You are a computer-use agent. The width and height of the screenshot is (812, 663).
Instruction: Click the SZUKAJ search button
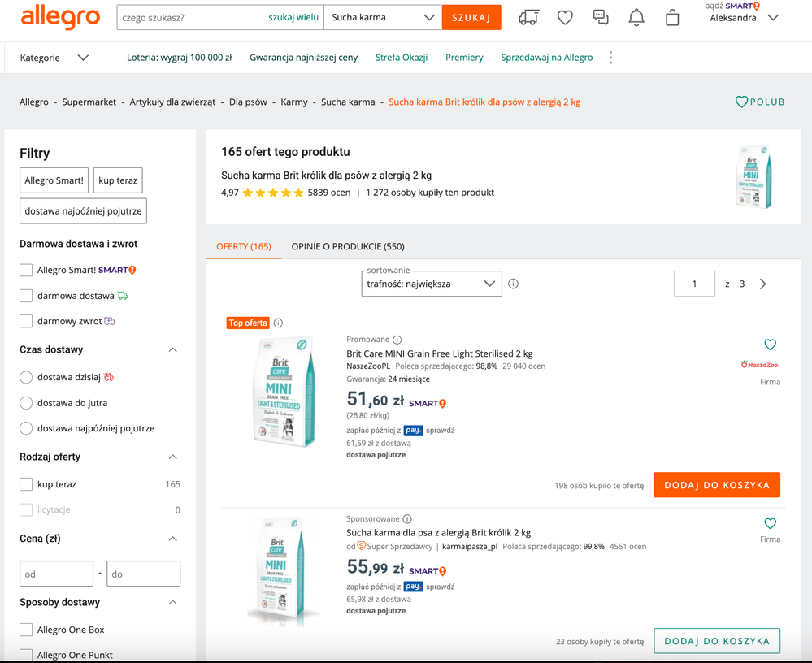(x=471, y=18)
